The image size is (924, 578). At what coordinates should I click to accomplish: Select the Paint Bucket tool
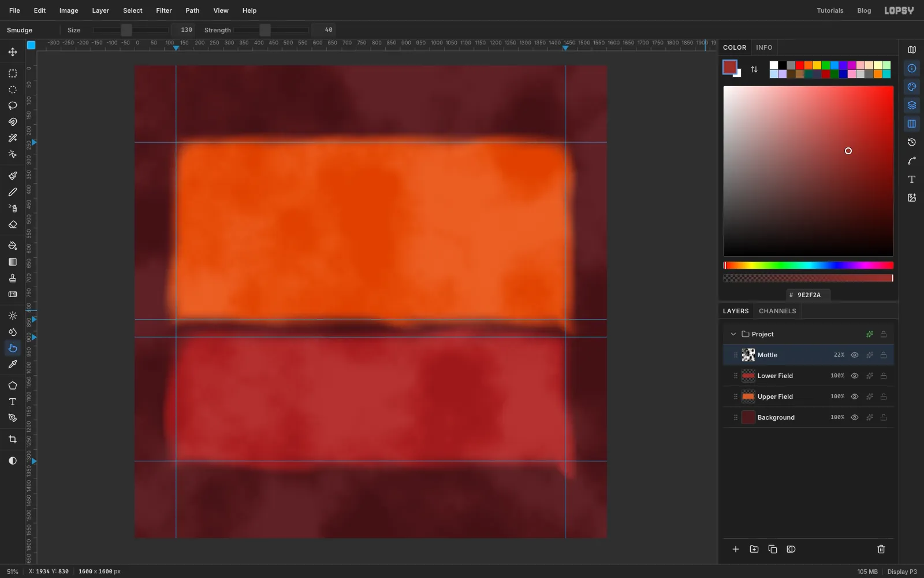point(13,246)
